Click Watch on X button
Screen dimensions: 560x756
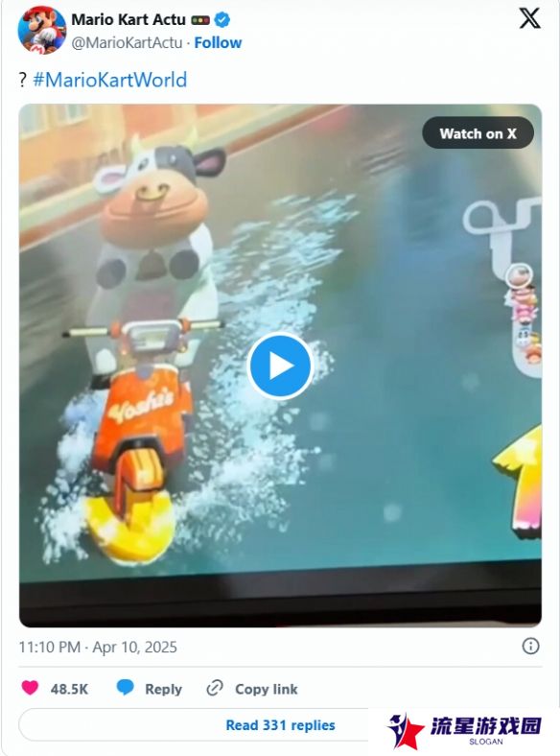[478, 133]
